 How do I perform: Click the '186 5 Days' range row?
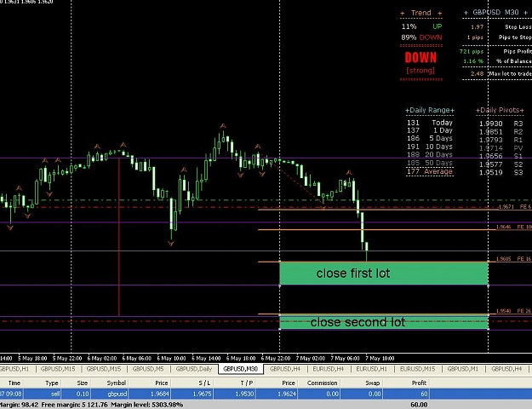[x=430, y=138]
